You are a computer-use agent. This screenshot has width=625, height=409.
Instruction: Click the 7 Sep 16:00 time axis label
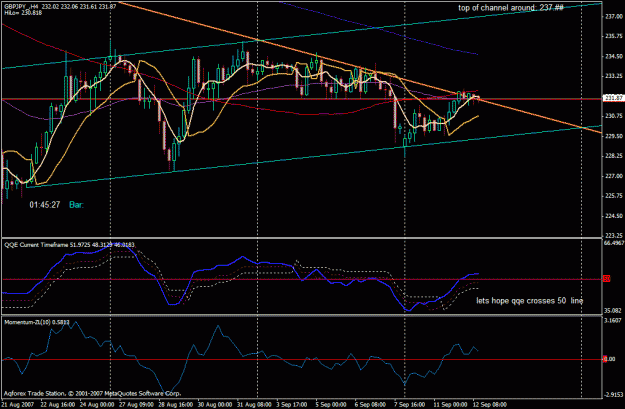[409, 404]
